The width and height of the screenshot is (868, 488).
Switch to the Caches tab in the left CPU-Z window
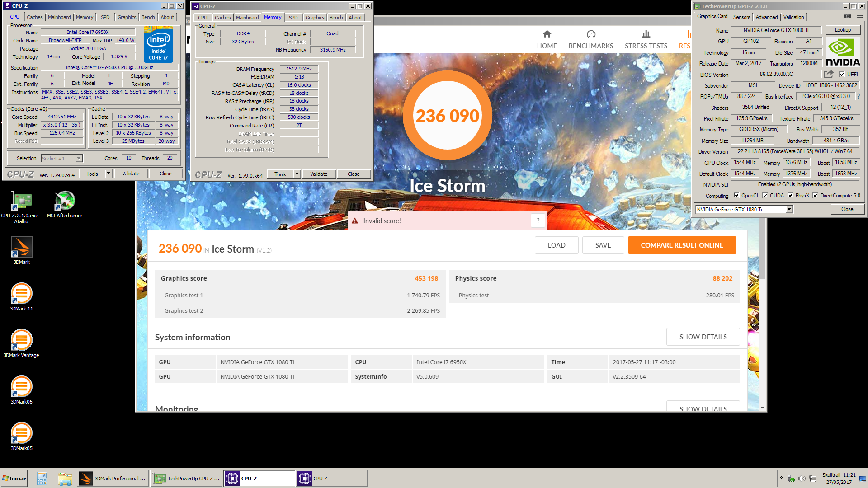[35, 17]
